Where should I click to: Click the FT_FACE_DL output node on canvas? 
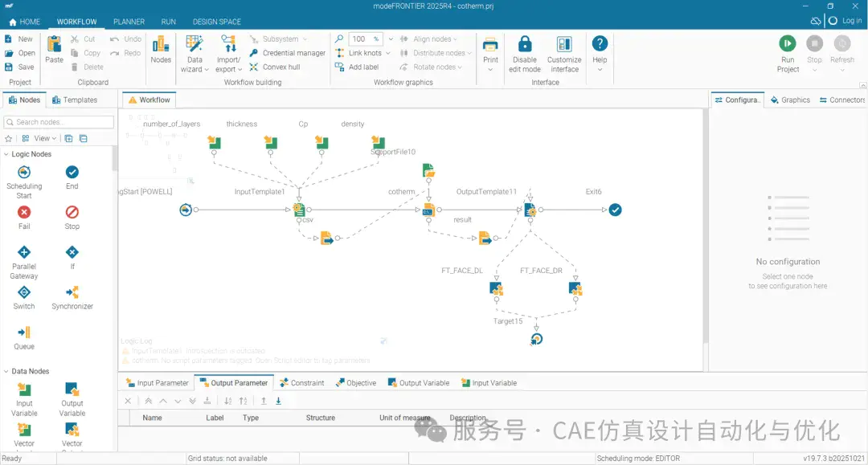(x=496, y=288)
